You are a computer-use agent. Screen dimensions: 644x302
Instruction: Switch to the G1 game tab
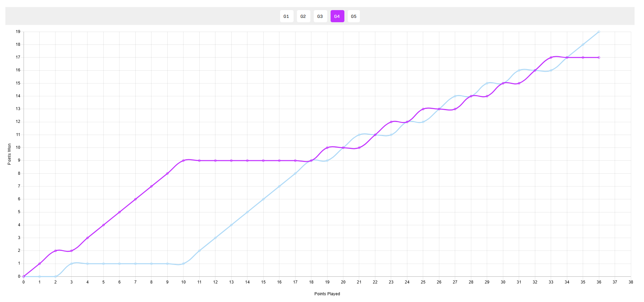tap(286, 16)
